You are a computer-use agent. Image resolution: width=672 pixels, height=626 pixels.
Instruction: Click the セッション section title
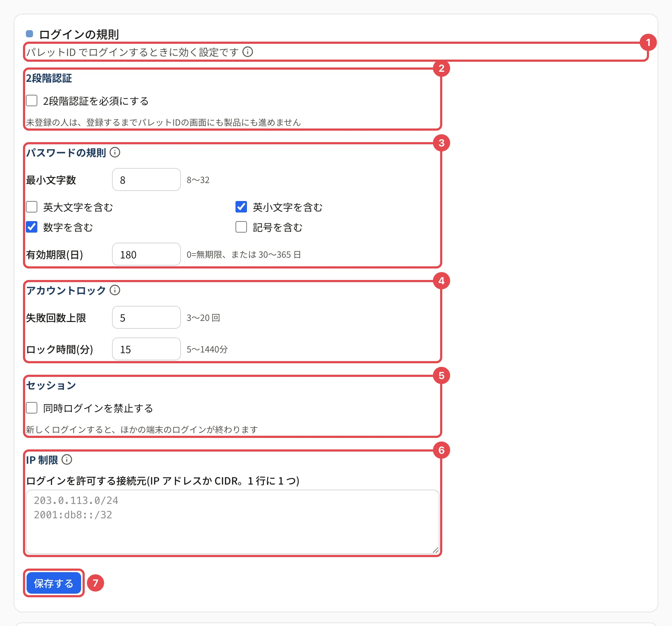click(x=51, y=385)
